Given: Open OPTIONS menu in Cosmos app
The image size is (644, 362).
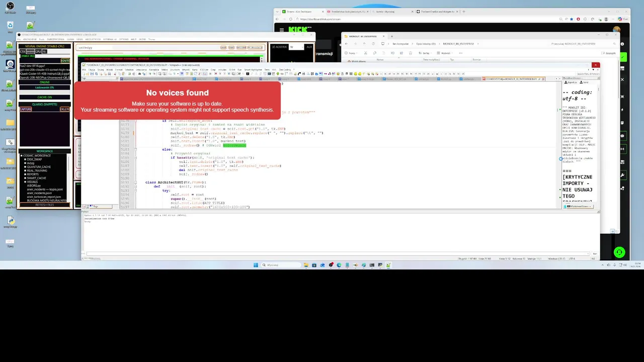Looking at the screenshot, I should click(124, 39).
